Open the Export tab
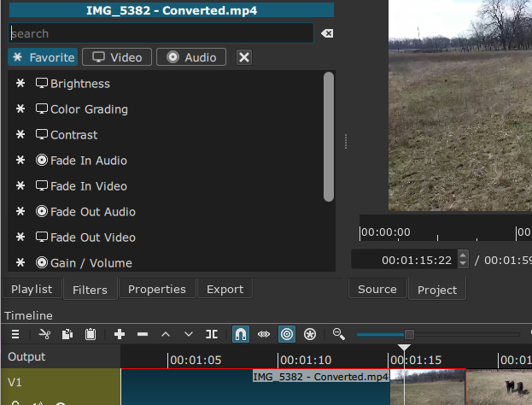Screen dimensions: 532x405 click(x=225, y=289)
